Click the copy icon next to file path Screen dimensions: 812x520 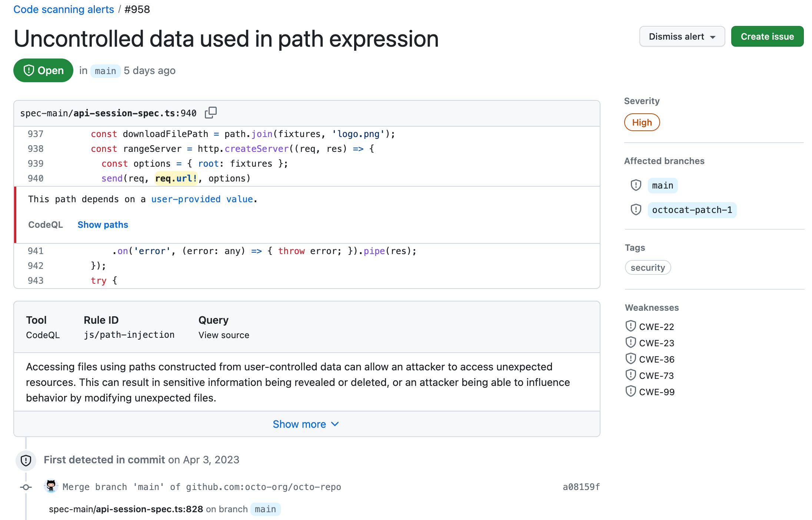click(x=211, y=112)
